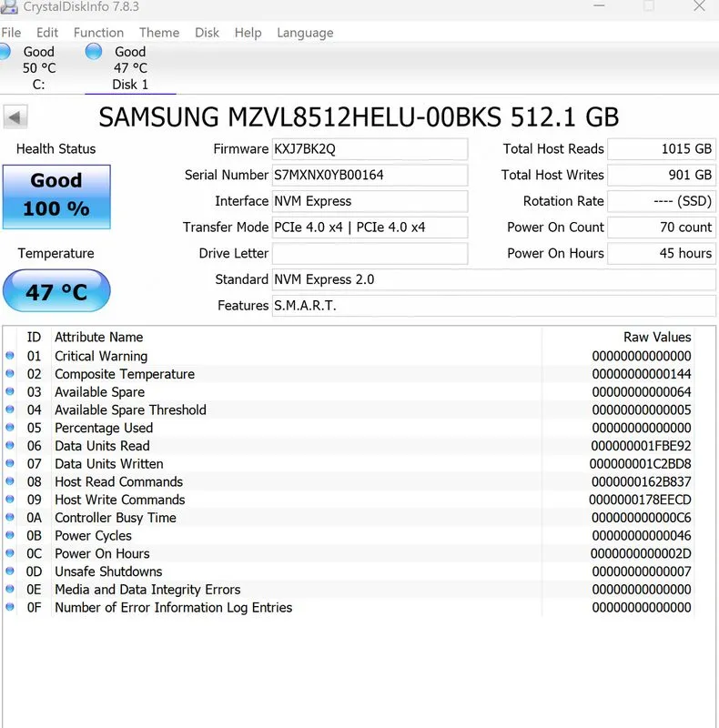Viewport: 719px width, 728px height.
Task: Click the CrystalDiskInfo title bar app icon
Action: [x=9, y=6]
